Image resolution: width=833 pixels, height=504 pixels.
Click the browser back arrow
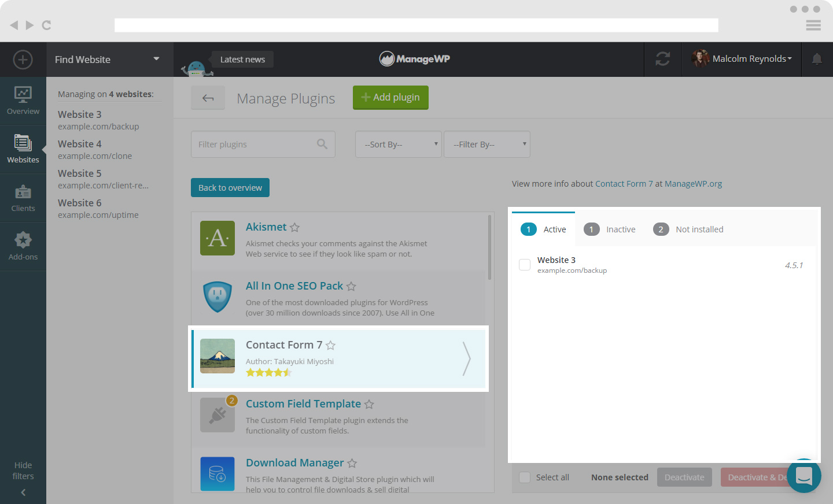point(14,25)
